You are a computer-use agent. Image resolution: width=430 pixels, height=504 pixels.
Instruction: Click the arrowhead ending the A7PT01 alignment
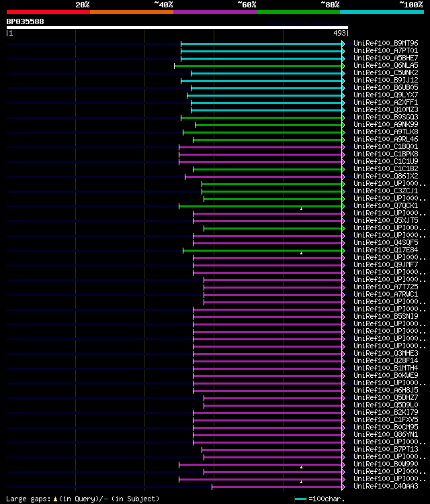pyautogui.click(x=343, y=52)
